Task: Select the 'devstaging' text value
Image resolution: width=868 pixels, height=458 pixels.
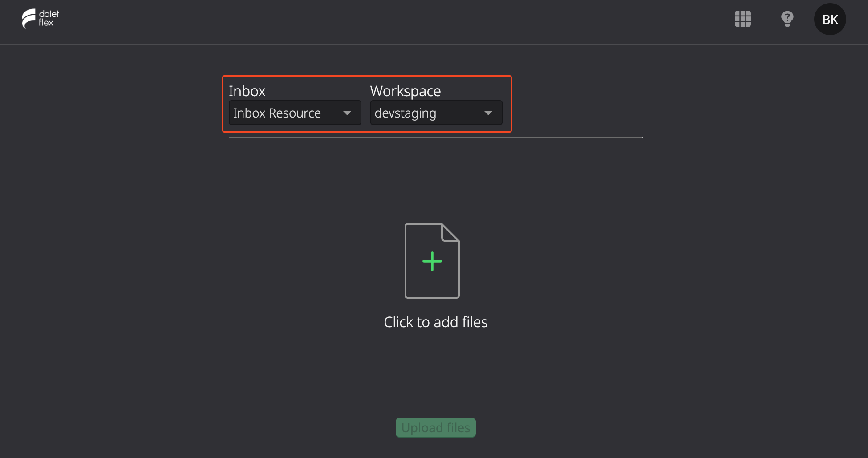Action: (406, 113)
